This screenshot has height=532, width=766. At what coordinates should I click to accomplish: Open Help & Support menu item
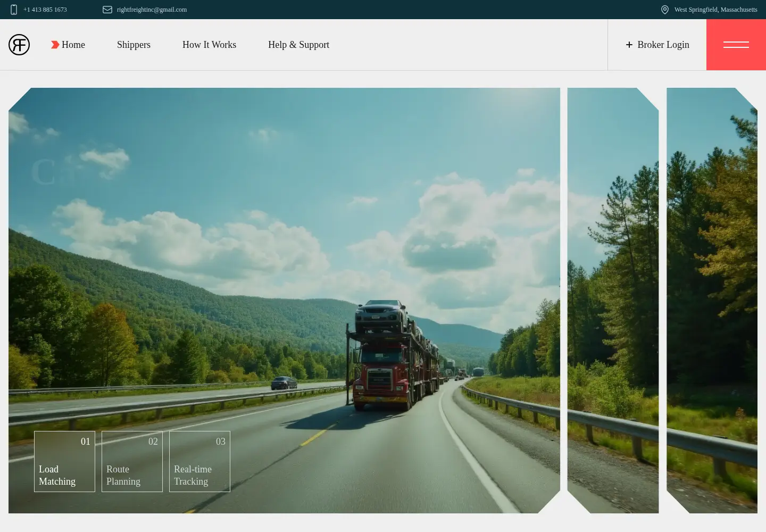298,45
